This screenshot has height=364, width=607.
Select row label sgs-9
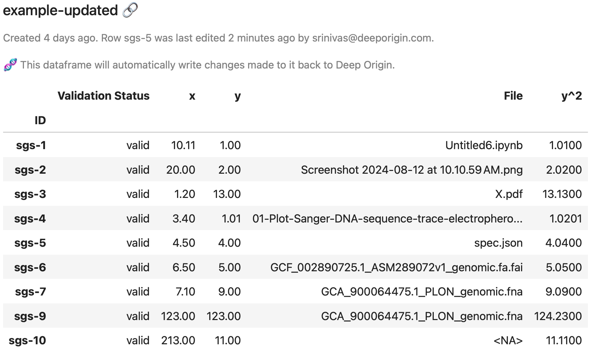(30, 316)
